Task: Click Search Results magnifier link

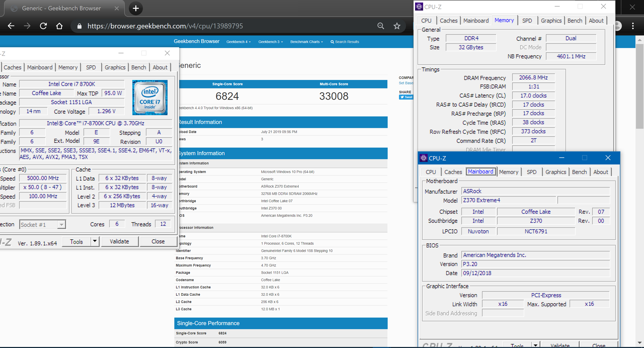Action: pyautogui.click(x=345, y=42)
